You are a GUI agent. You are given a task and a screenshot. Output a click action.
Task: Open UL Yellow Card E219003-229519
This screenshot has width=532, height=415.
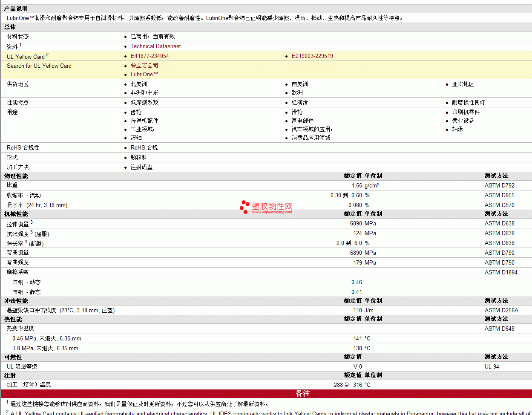(x=312, y=56)
